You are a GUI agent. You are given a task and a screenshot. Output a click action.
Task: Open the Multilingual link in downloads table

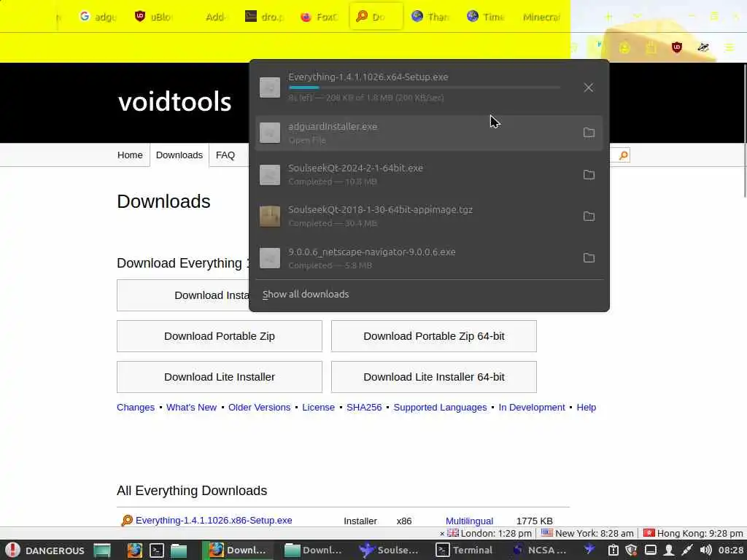tap(469, 521)
